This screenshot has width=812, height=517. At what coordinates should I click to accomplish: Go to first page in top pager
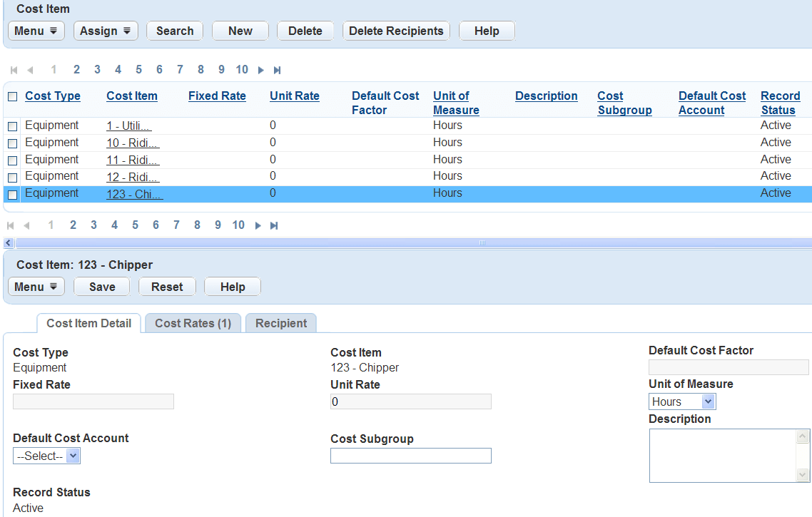click(x=14, y=70)
